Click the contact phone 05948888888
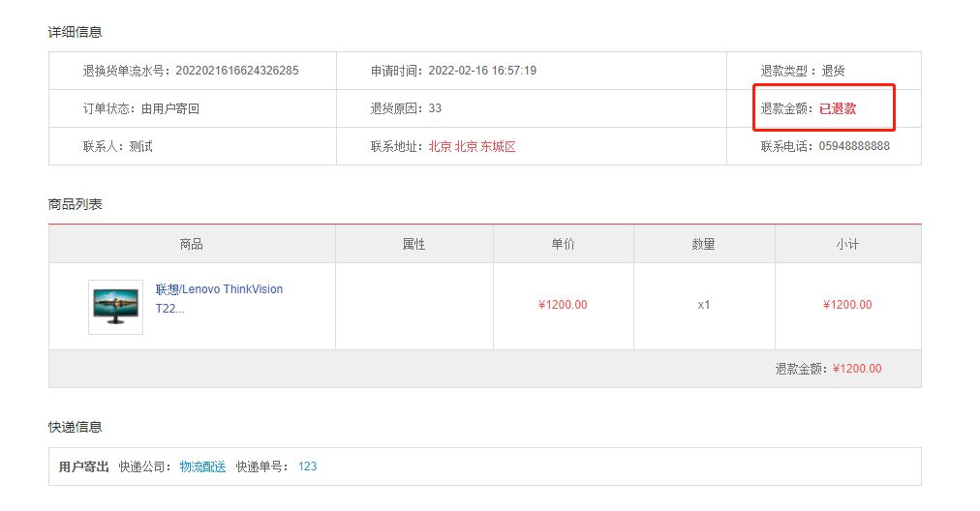 (854, 146)
